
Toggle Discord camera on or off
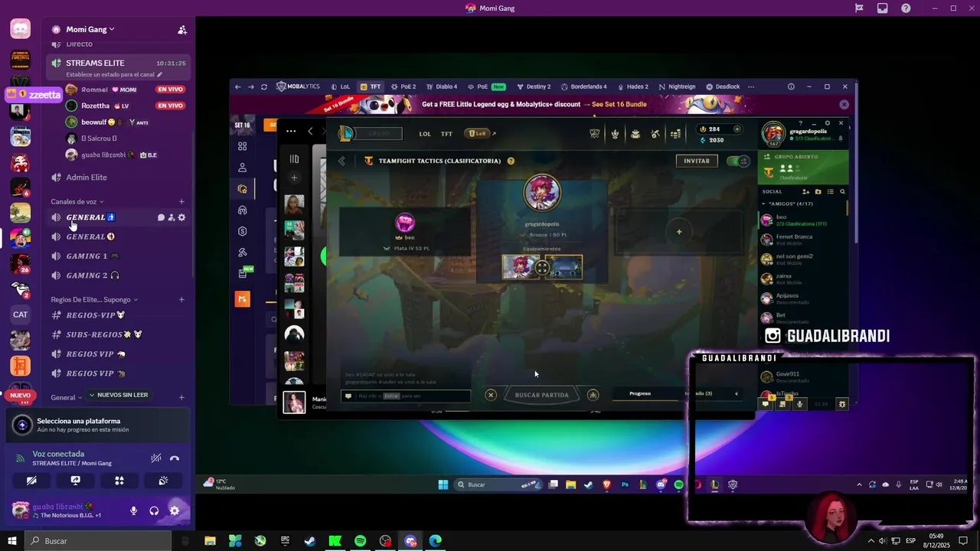31,481
